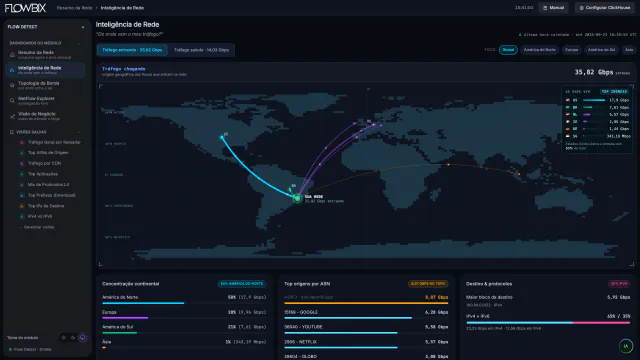Open Top ASNs de Origem saved view

point(48,153)
